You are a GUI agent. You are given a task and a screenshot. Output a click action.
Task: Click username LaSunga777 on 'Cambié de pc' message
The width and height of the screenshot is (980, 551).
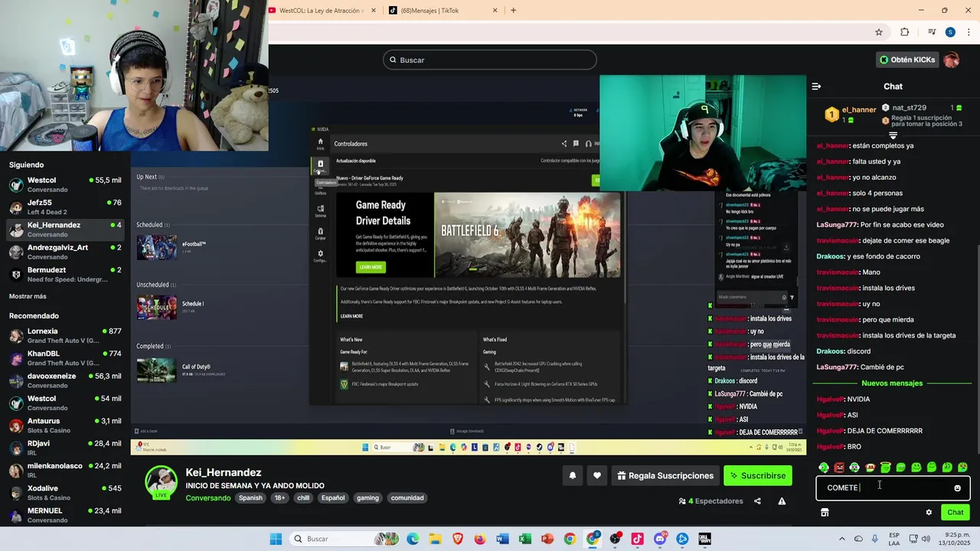click(x=838, y=367)
